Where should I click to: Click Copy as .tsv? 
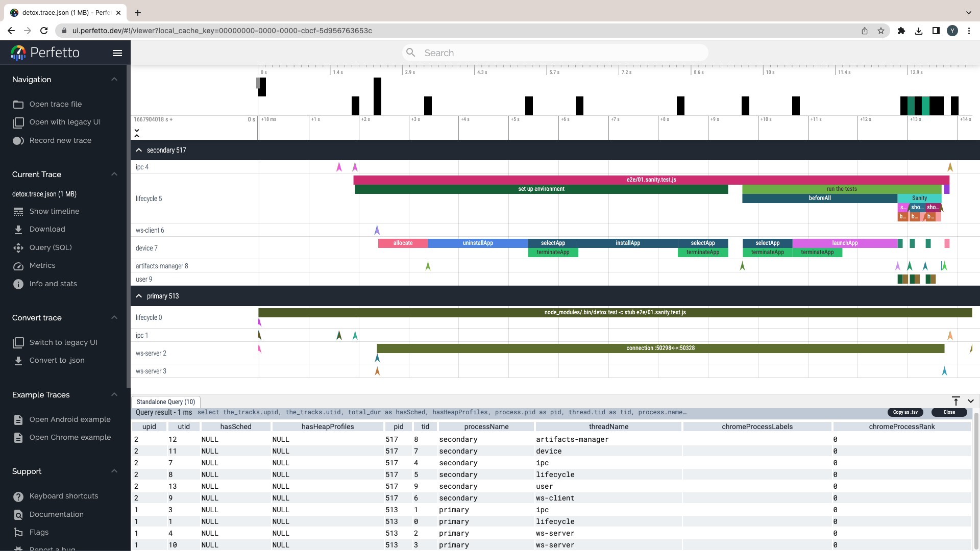[905, 412]
